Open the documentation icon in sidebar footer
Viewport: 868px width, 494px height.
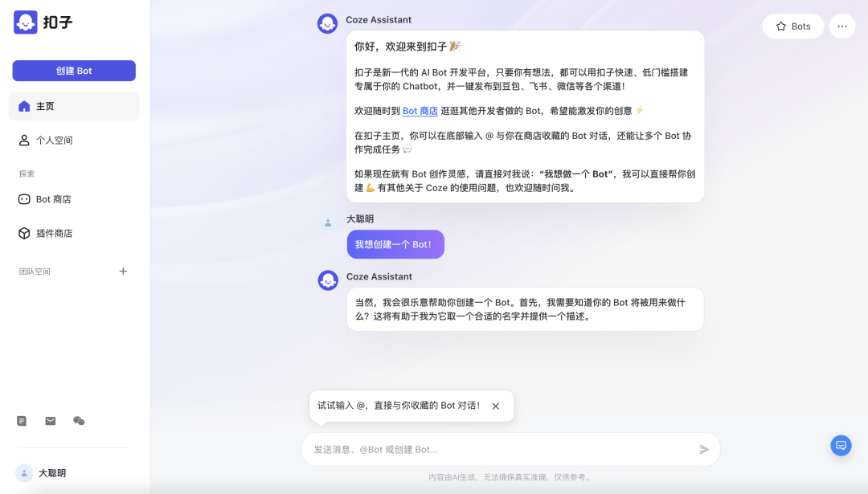coord(22,421)
